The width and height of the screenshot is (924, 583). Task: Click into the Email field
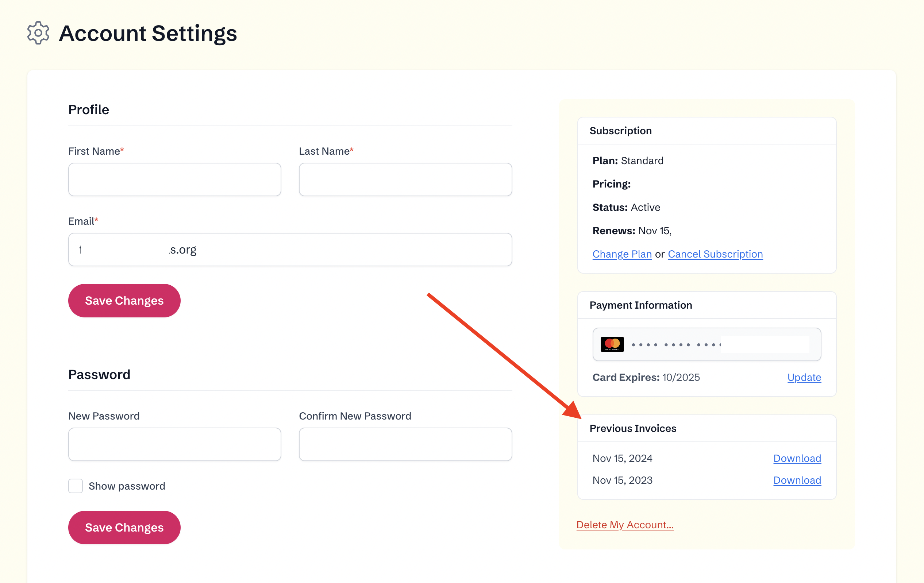click(x=290, y=250)
